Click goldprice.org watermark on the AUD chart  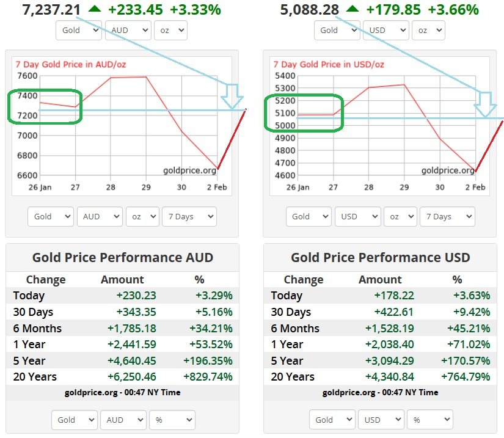pyautogui.click(x=190, y=170)
